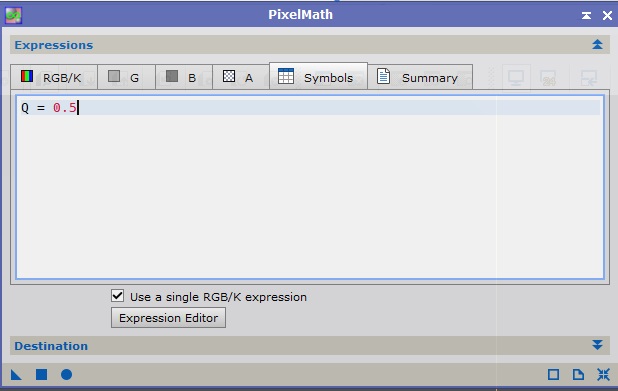Image resolution: width=618 pixels, height=391 pixels.
Task: Expand the Destination section
Action: (597, 345)
